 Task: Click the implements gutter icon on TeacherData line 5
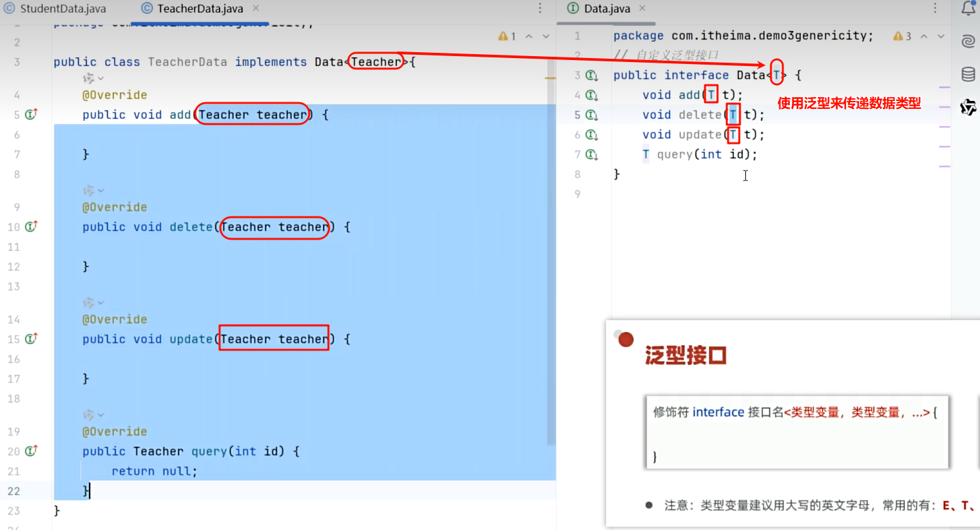31,115
